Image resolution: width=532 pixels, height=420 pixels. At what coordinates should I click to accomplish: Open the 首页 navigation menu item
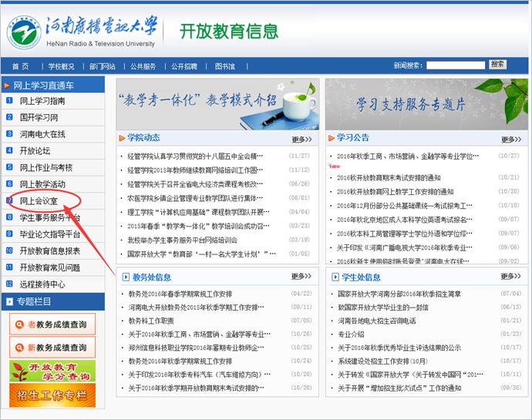point(20,66)
